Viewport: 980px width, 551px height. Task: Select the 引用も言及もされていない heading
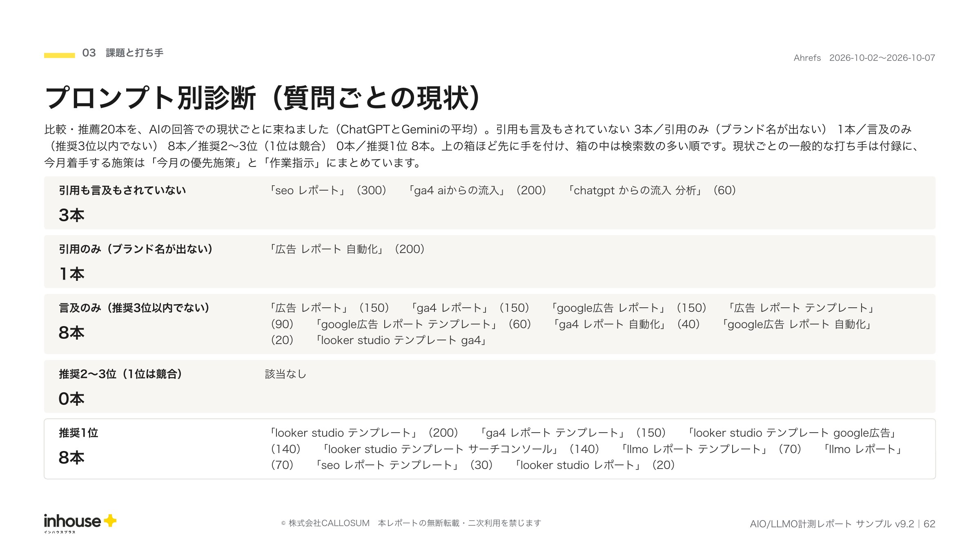click(122, 190)
